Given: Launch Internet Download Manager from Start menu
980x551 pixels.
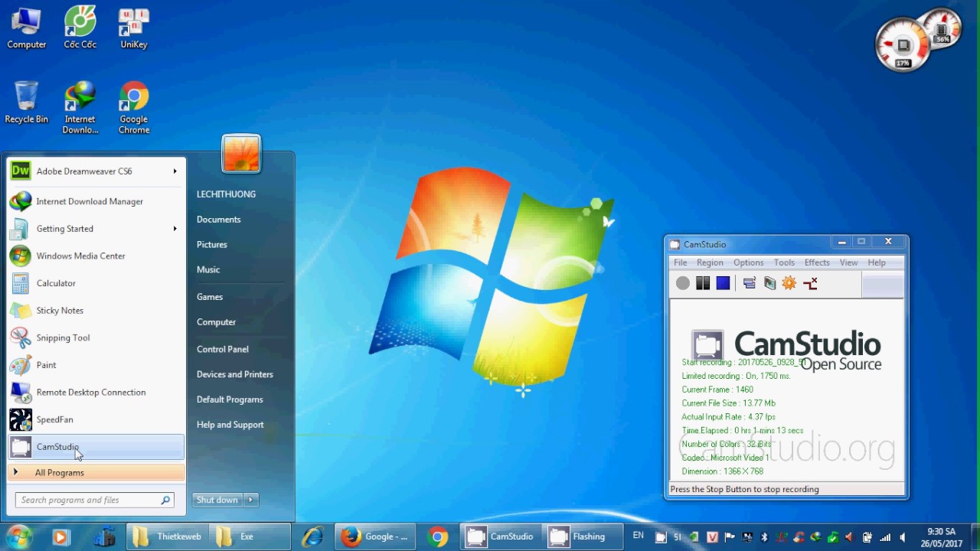Looking at the screenshot, I should click(96, 201).
